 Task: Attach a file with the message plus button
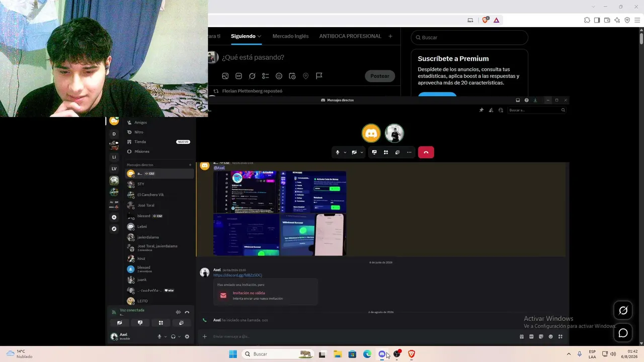[x=204, y=336]
